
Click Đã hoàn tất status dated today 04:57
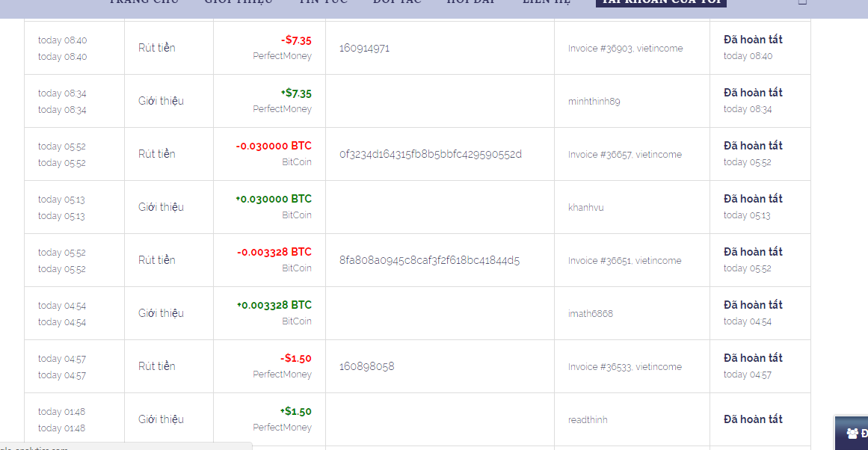[753, 358]
